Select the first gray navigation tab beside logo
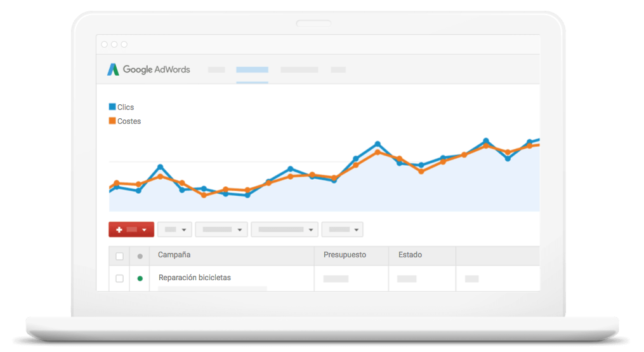 click(x=216, y=70)
